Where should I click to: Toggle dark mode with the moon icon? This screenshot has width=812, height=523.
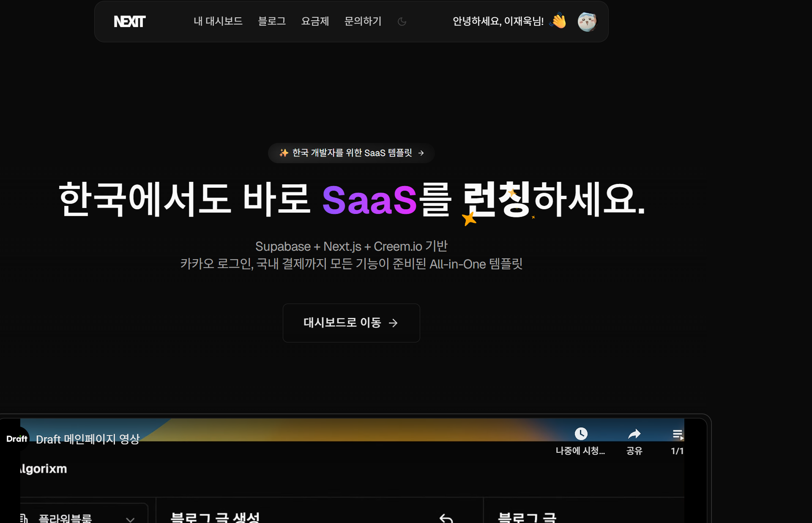point(402,21)
